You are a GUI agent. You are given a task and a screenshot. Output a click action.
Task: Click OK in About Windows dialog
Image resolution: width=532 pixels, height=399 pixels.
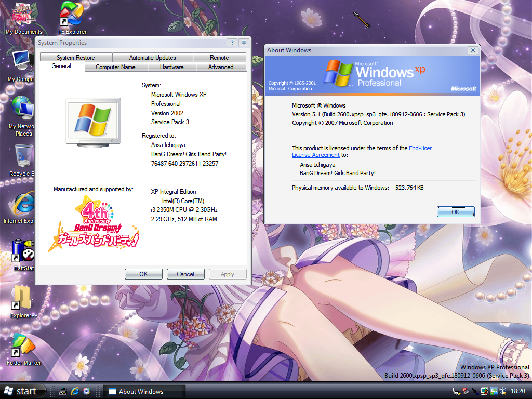[456, 212]
